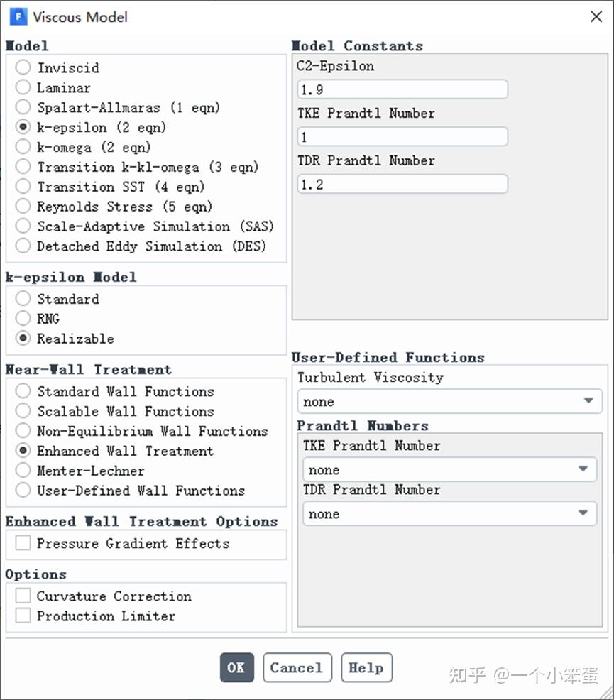The width and height of the screenshot is (614, 700).
Task: Choose Spalart-Allmaras (1 eqn) model
Action: 23,107
